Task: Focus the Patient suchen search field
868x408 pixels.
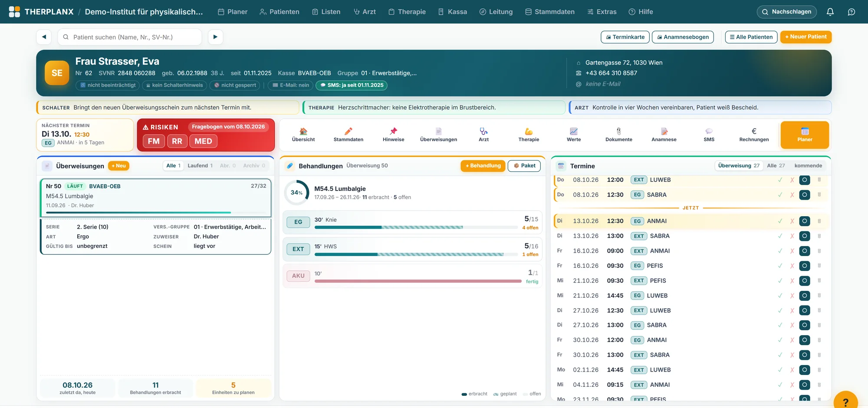Action: click(130, 37)
